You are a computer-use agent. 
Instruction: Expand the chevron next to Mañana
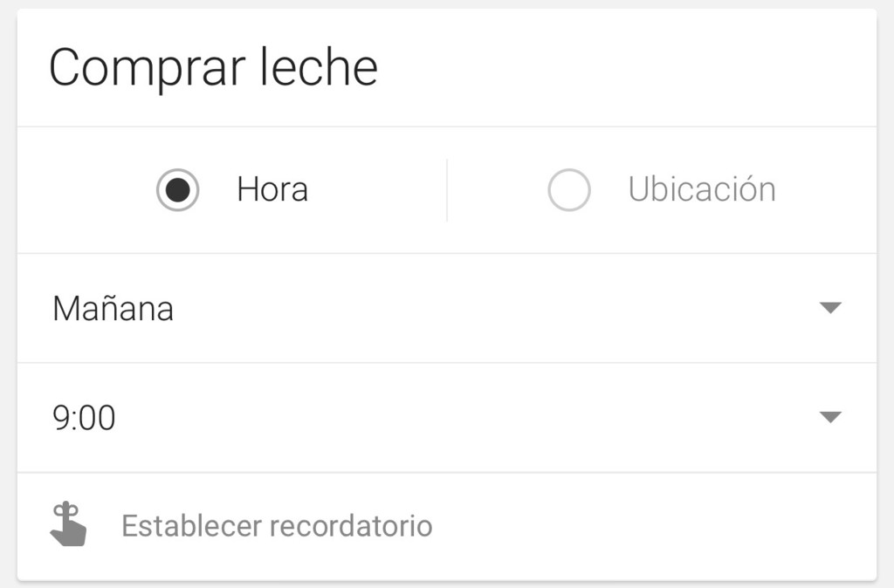click(x=831, y=308)
